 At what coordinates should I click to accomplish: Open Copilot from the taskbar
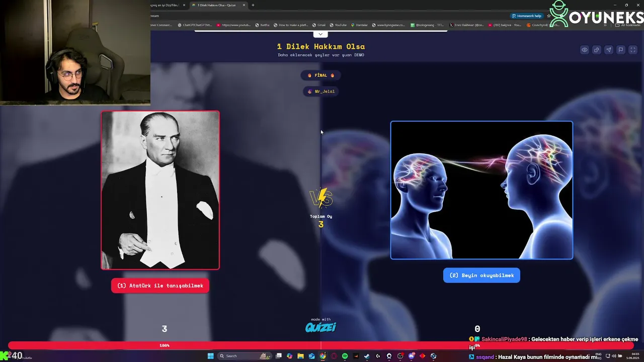(289, 356)
